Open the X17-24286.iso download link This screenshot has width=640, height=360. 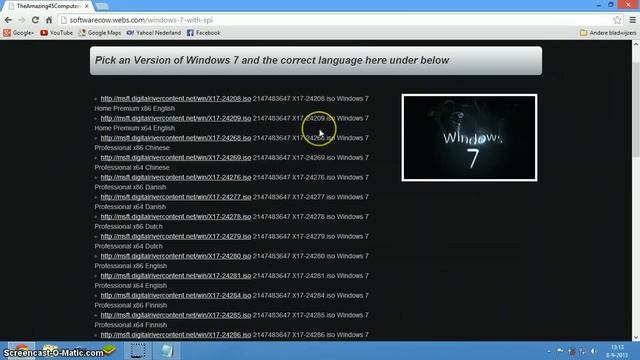pos(176,335)
